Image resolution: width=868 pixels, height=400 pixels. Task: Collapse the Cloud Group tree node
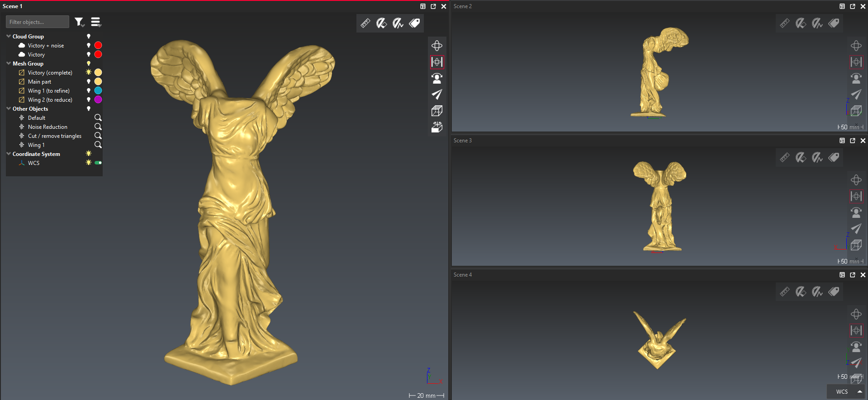(9, 36)
